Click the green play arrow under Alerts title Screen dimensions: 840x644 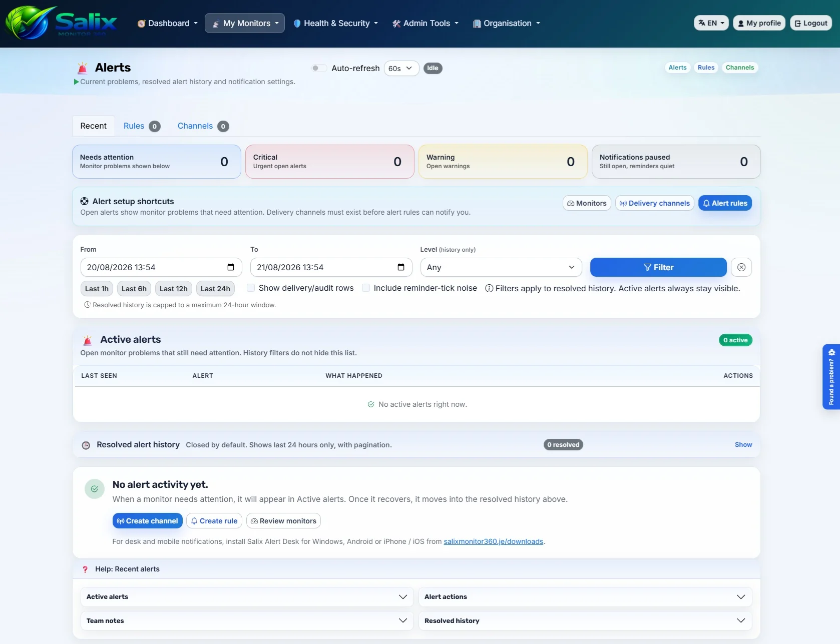click(x=77, y=82)
